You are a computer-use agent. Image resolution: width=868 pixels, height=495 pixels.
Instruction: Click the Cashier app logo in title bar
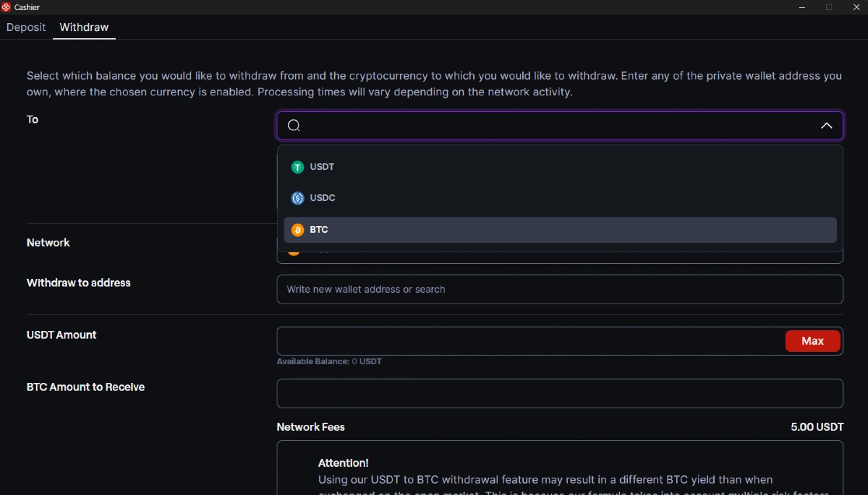pyautogui.click(x=7, y=7)
